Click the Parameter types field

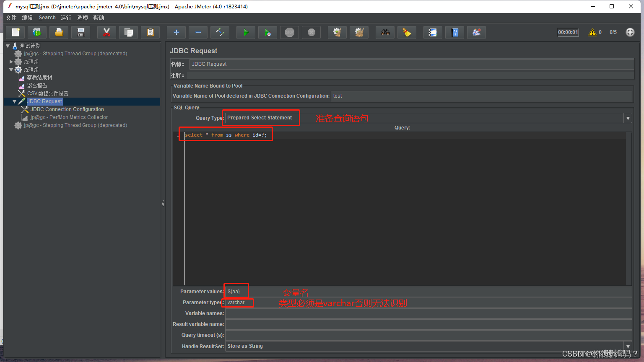pyautogui.click(x=428, y=303)
